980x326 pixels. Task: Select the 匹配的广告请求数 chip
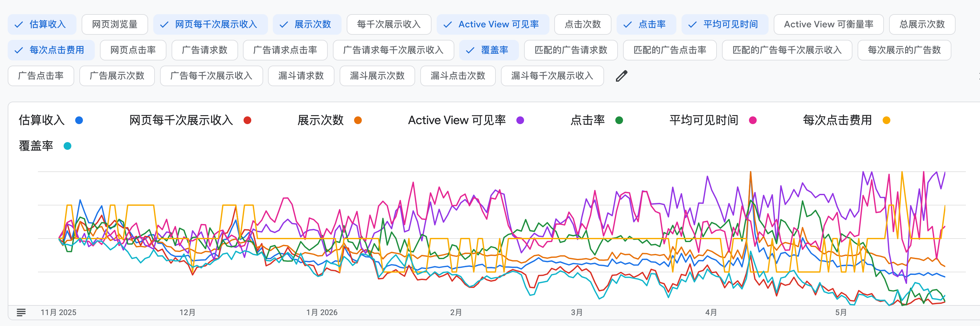571,50
